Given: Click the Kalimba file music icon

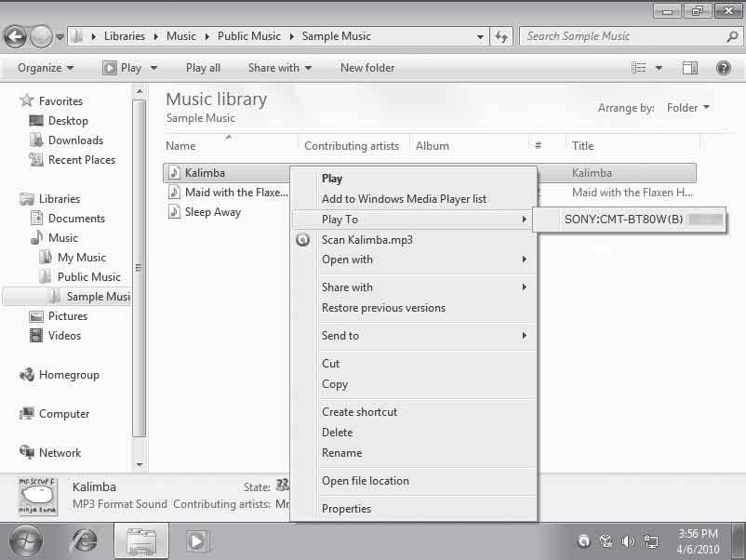Looking at the screenshot, I should pyautogui.click(x=175, y=173).
